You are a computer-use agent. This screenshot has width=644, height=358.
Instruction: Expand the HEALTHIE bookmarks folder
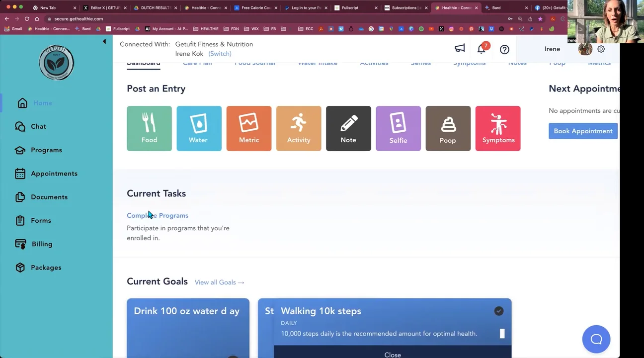206,29
